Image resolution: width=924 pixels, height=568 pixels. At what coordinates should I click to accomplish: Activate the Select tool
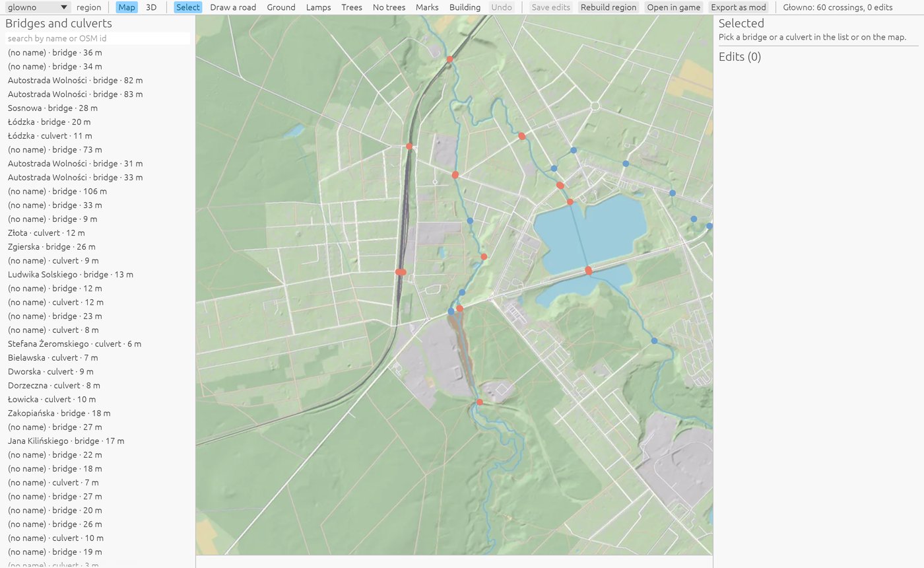tap(188, 7)
